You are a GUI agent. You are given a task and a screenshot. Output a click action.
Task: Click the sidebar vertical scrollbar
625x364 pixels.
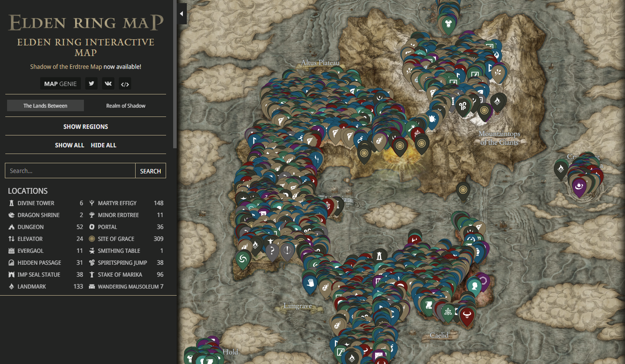coord(175,74)
